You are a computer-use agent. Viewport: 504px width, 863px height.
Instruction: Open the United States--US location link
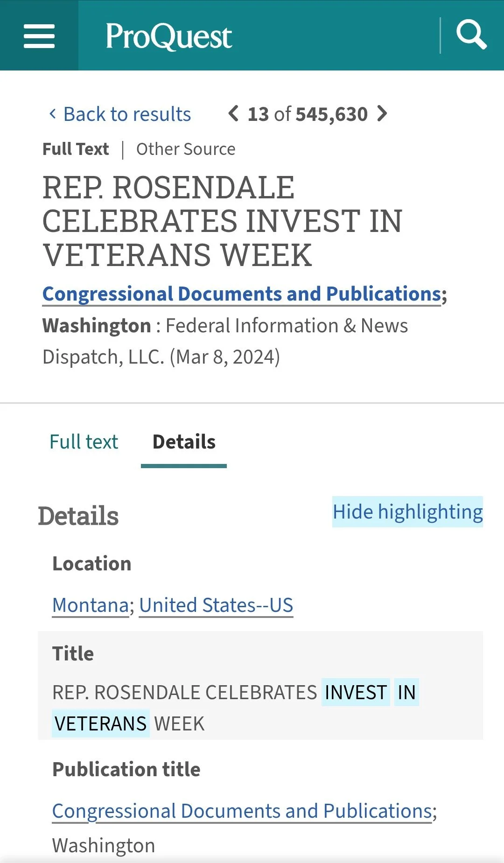[x=216, y=605]
